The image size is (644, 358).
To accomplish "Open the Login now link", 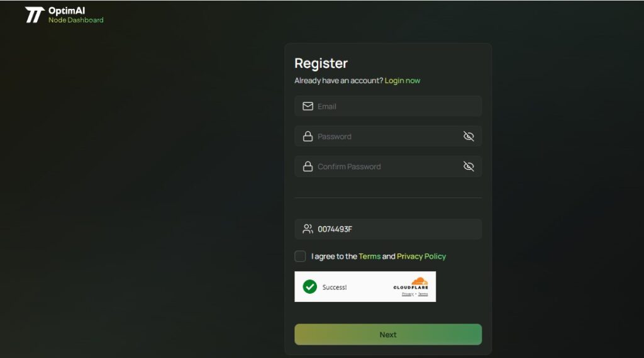I will click(402, 81).
